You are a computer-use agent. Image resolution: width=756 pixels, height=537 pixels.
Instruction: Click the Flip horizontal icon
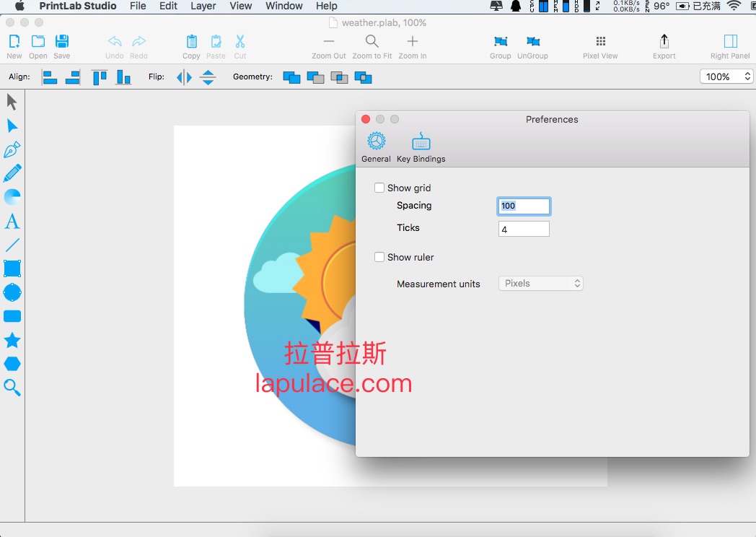(185, 77)
